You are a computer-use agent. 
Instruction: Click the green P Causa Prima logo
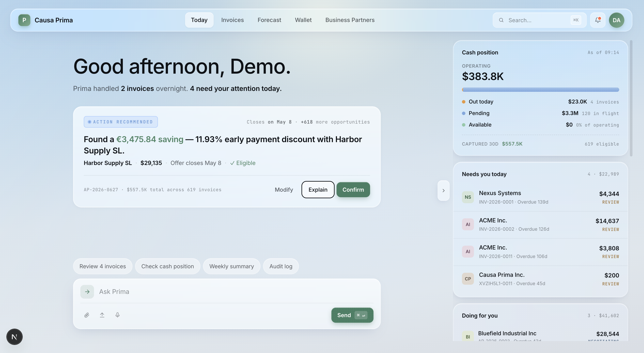tap(24, 20)
